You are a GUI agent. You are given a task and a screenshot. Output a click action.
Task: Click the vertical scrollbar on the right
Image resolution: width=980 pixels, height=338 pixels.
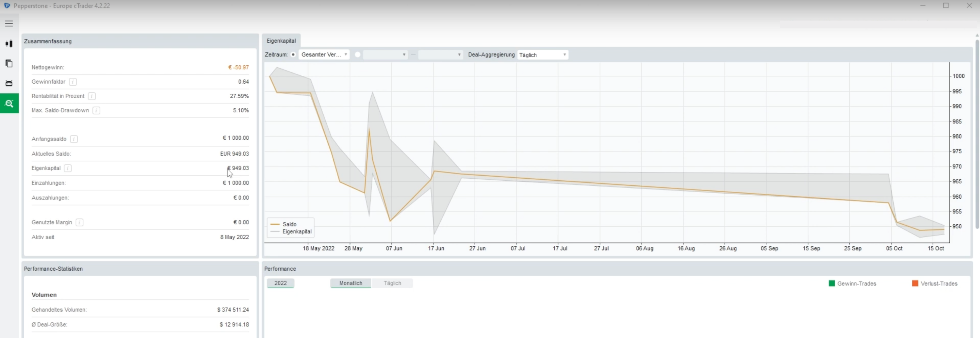click(977, 133)
